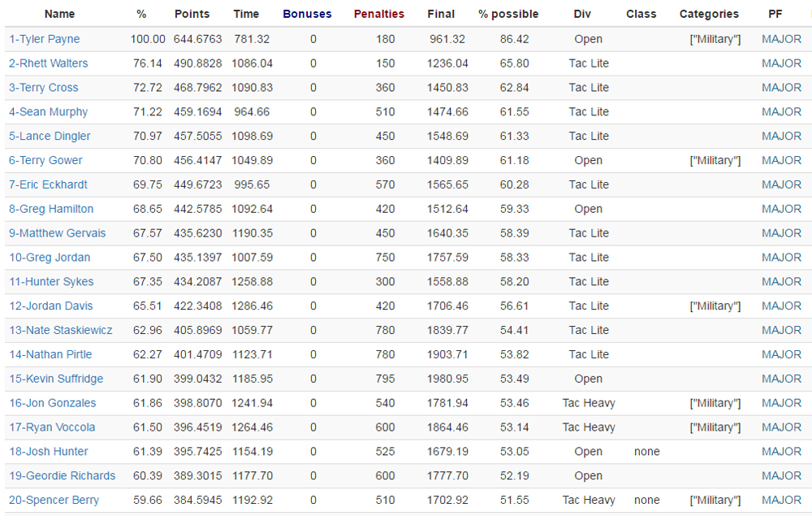Click MAJOR in Spencer Berry's row
812x516 pixels.
[x=781, y=501]
